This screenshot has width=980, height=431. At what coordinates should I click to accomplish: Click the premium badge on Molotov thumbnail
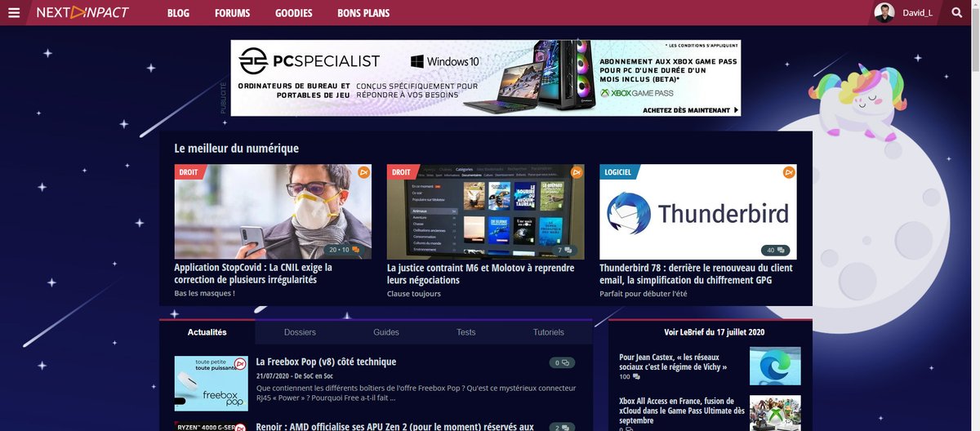[x=577, y=172]
